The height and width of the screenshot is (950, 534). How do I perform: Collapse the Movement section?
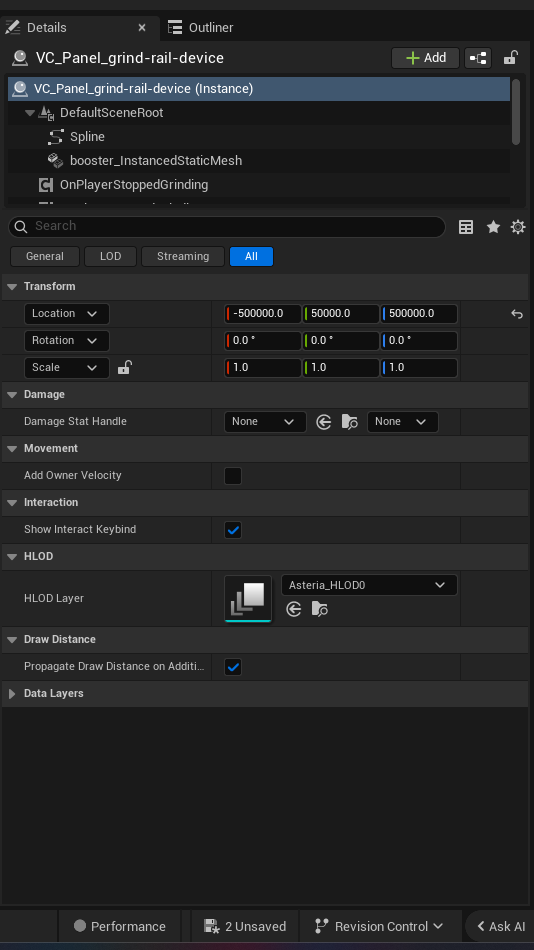tap(12, 449)
